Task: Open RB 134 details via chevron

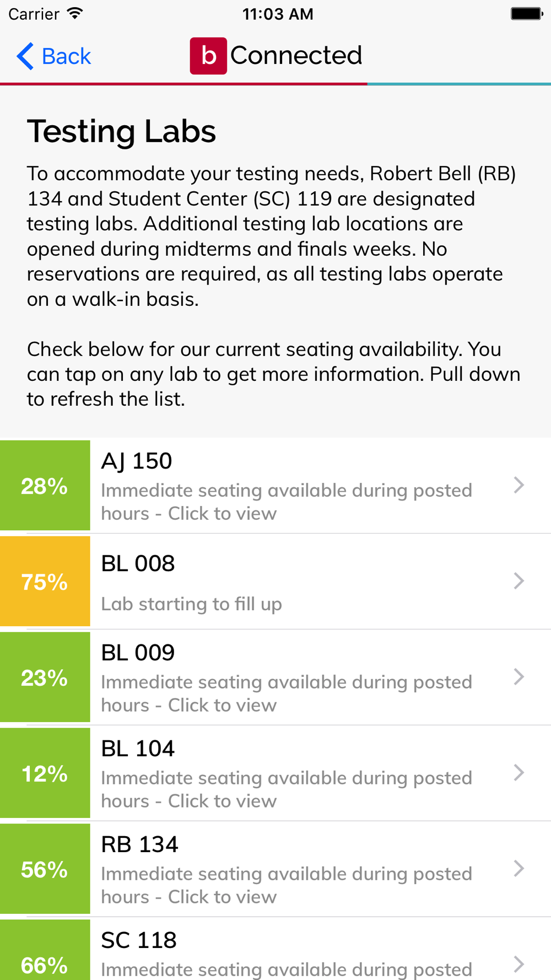Action: (x=518, y=869)
